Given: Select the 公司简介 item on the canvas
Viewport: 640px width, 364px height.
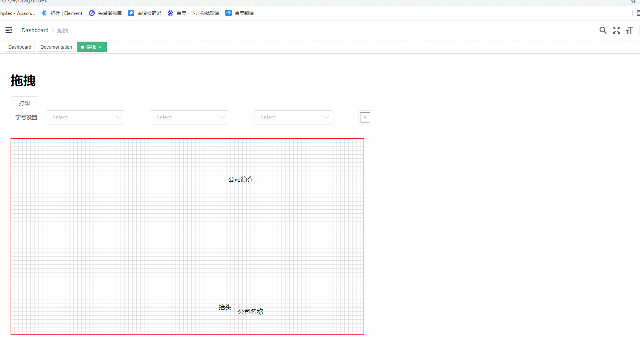Looking at the screenshot, I should [x=241, y=179].
